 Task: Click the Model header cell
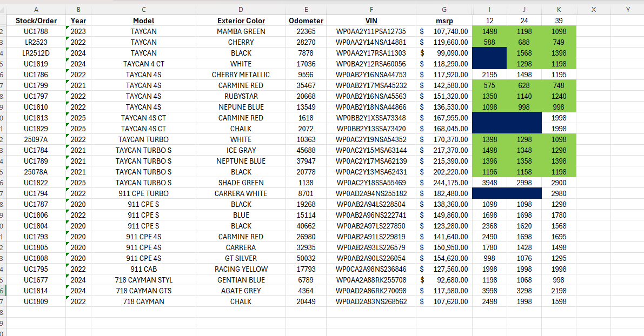[144, 21]
